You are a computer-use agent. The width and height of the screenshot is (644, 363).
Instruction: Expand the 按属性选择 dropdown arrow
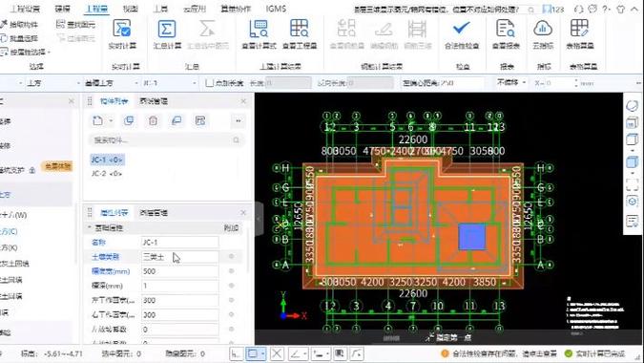(49, 53)
